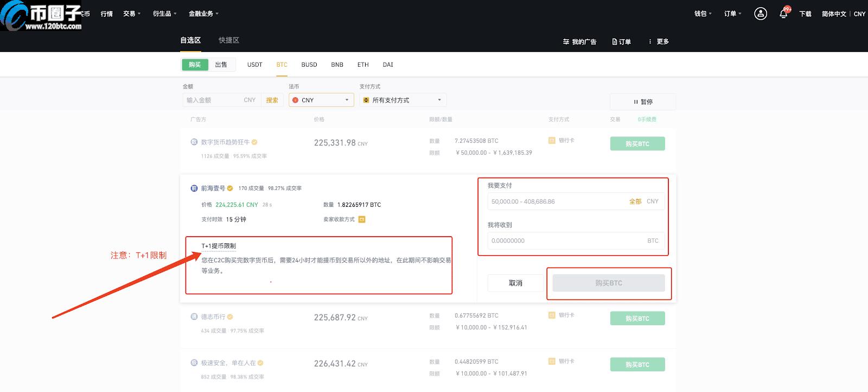Viewport: 868px width, 392px height.
Task: Open advertiser name 数字货币趋势狂牛
Action: [x=225, y=142]
